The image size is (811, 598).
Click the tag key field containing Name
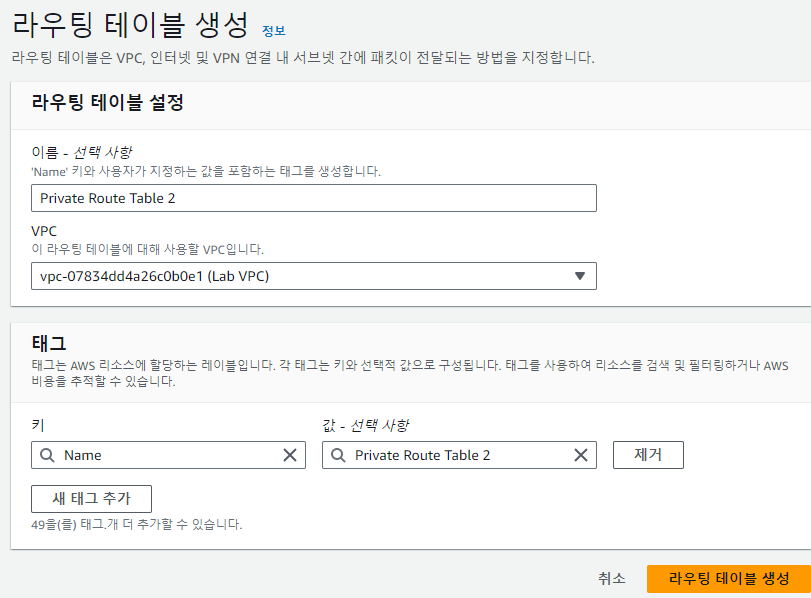point(168,455)
